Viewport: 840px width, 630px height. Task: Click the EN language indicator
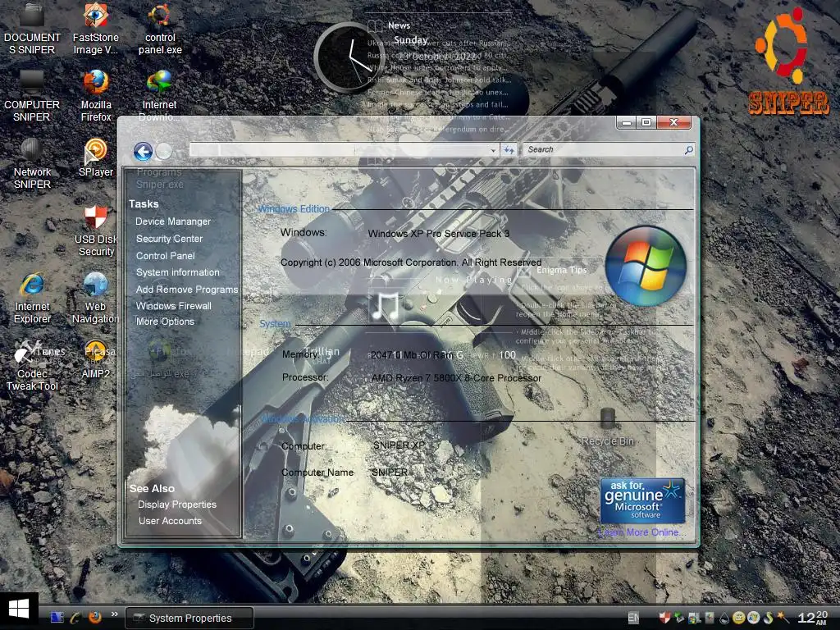[633, 618]
